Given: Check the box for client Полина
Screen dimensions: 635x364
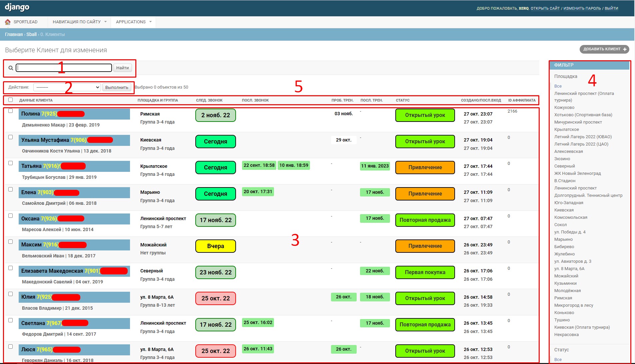Looking at the screenshot, I should point(11,111).
